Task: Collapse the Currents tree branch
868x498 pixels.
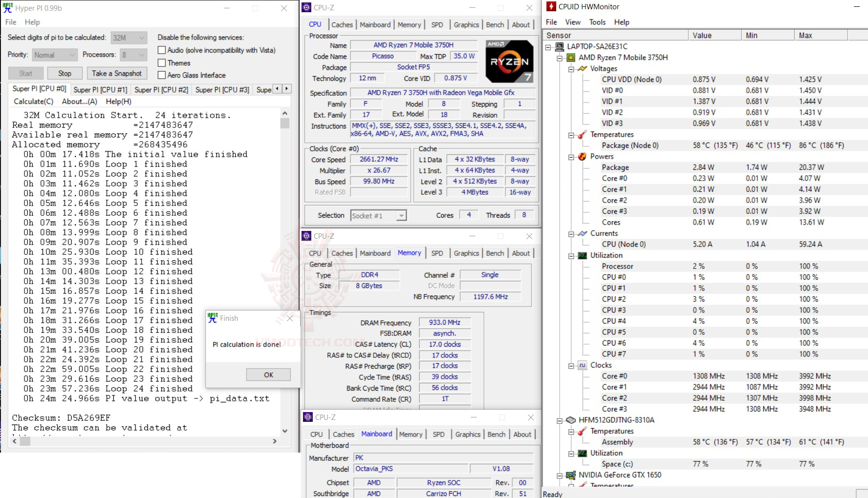Action: (x=571, y=234)
